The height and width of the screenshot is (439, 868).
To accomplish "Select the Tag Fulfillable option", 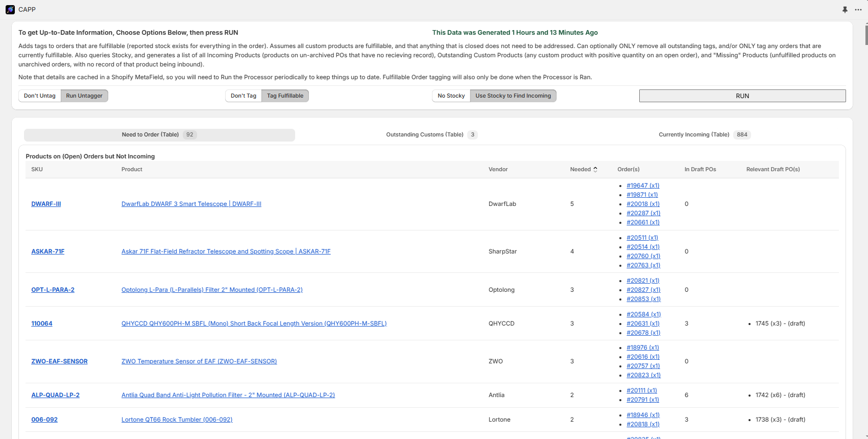I will click(285, 96).
